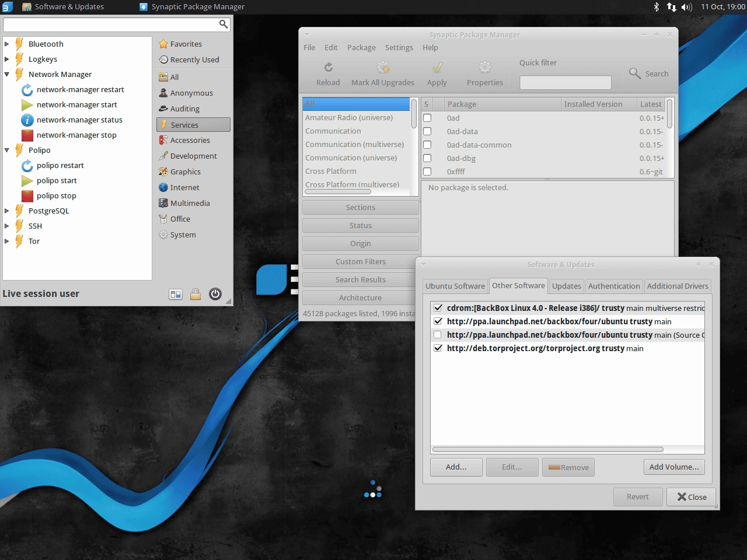Click the Mark All Upgrades icon
This screenshot has height=560, width=747.
point(383,67)
